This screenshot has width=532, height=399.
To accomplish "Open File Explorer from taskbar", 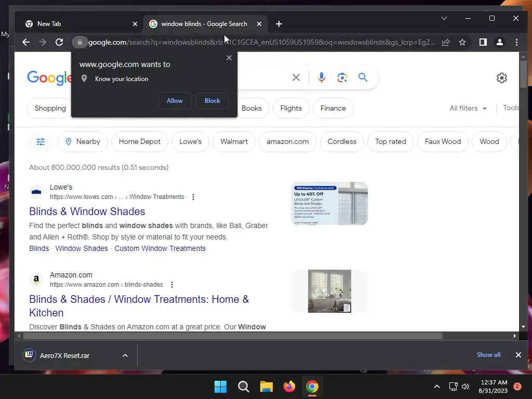I will point(267,387).
